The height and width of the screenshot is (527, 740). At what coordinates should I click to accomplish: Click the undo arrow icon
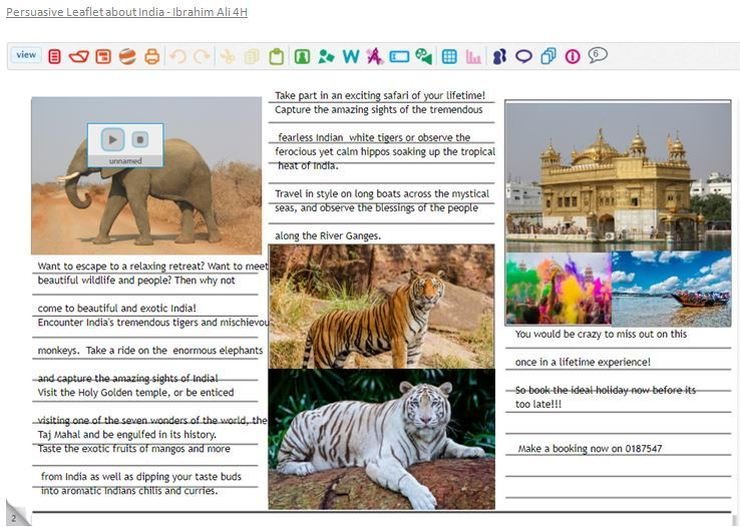coord(177,57)
